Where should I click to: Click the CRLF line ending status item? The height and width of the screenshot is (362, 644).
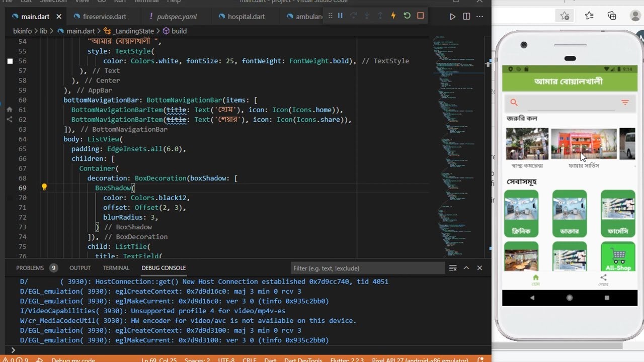coord(250,359)
